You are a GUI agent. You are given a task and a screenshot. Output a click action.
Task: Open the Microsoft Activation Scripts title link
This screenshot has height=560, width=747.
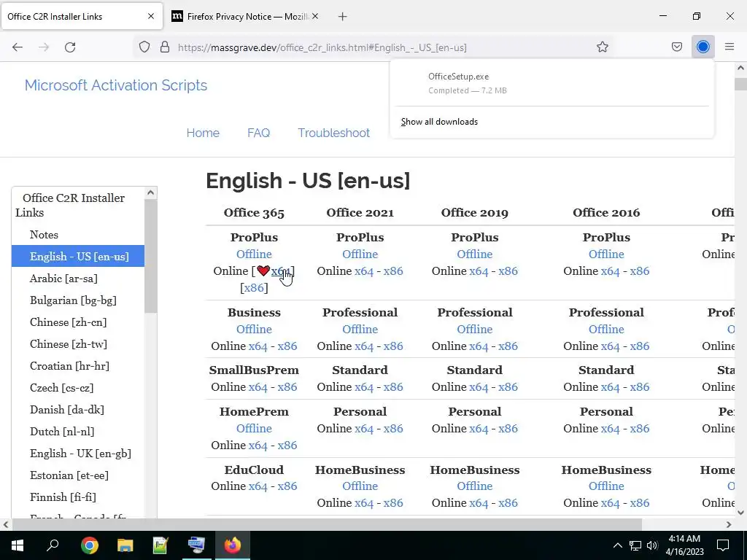point(116,85)
